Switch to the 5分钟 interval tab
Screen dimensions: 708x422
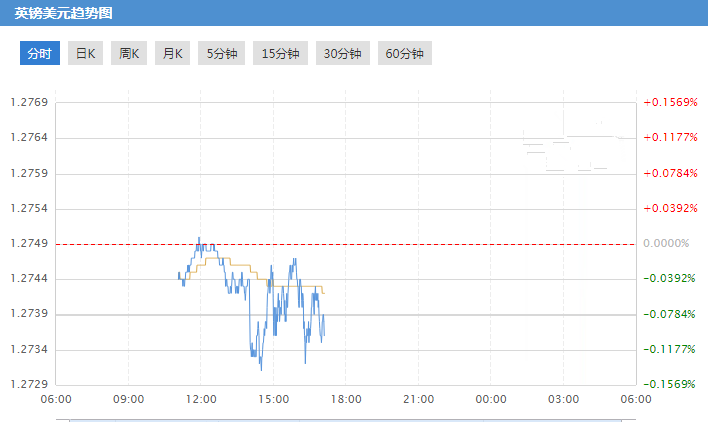click(222, 54)
